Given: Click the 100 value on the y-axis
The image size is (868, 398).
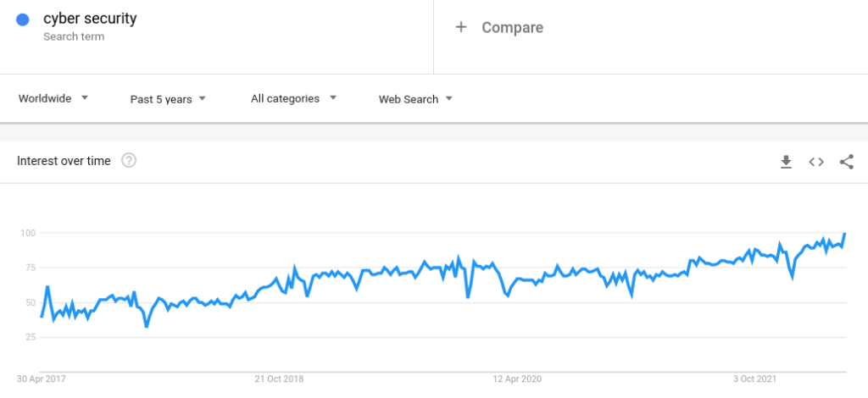Looking at the screenshot, I should click(x=28, y=233).
